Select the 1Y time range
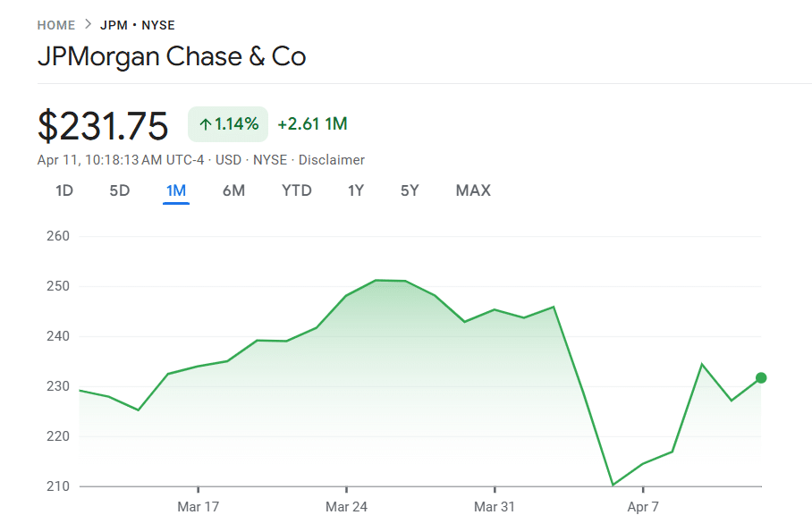This screenshot has width=812, height=532. (x=355, y=190)
